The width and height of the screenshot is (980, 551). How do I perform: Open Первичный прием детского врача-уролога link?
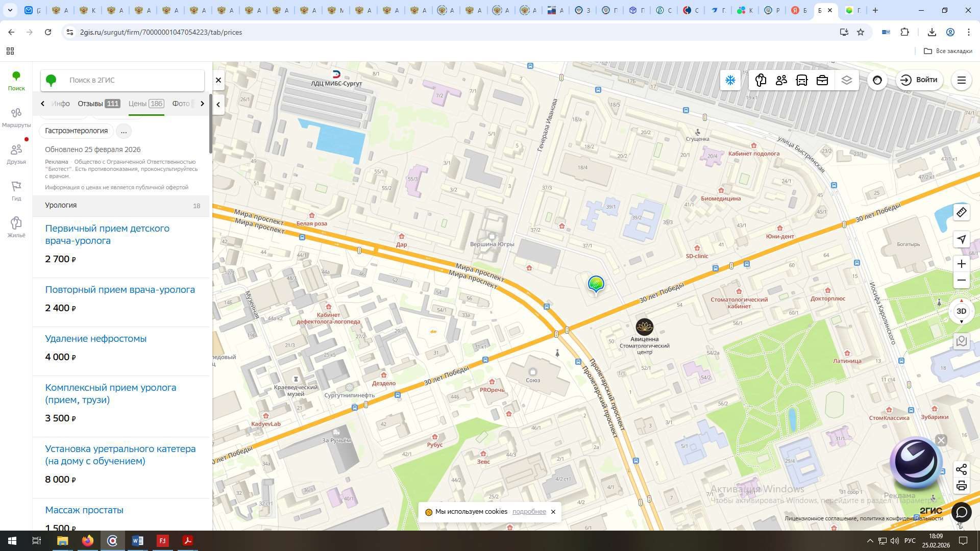[107, 235]
